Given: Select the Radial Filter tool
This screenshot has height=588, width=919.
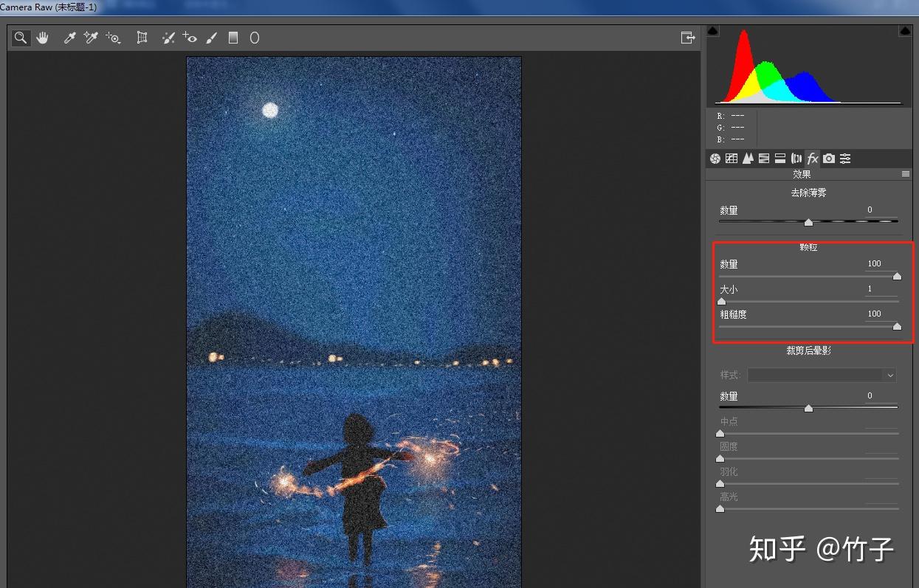Looking at the screenshot, I should pos(255,38).
